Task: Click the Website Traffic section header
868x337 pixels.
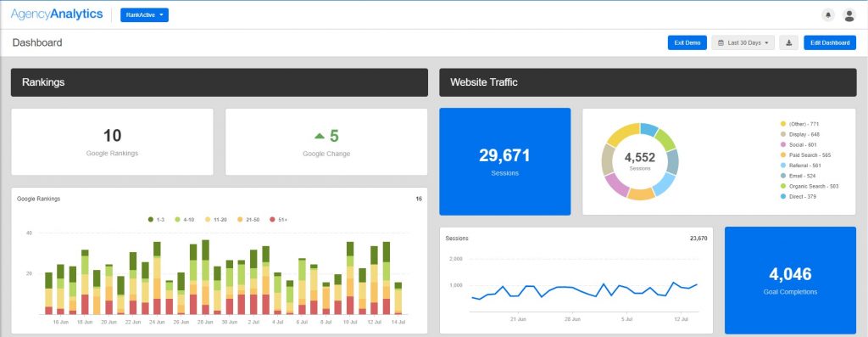Action: 648,82
